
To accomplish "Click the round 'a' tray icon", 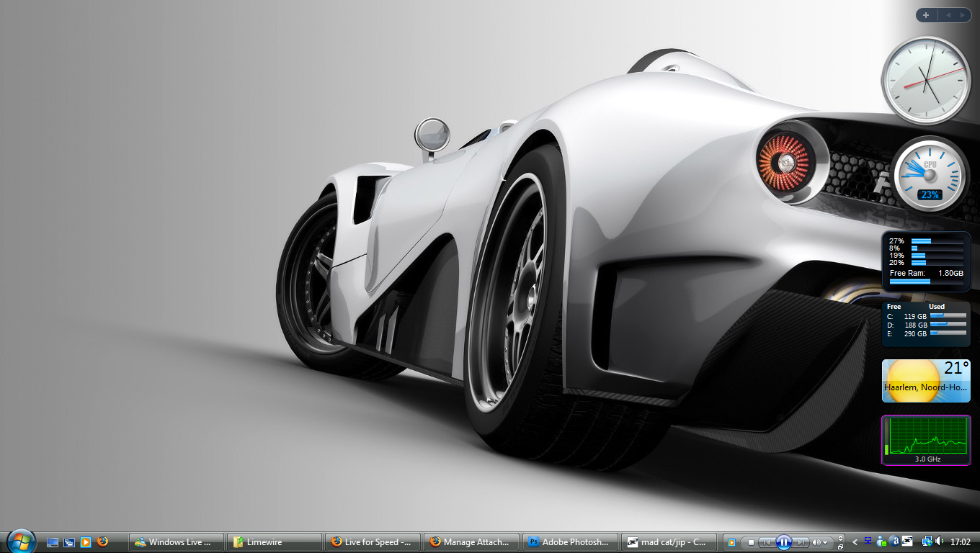I will tap(895, 541).
